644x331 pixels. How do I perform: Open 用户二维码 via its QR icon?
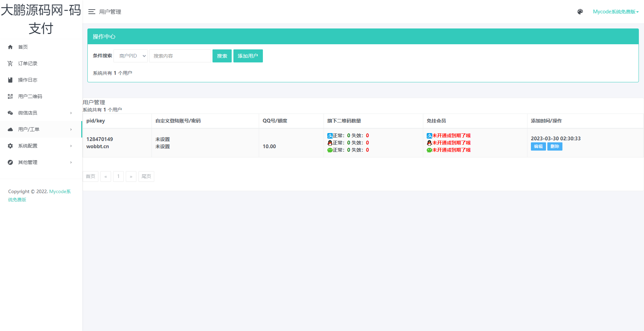click(x=10, y=96)
